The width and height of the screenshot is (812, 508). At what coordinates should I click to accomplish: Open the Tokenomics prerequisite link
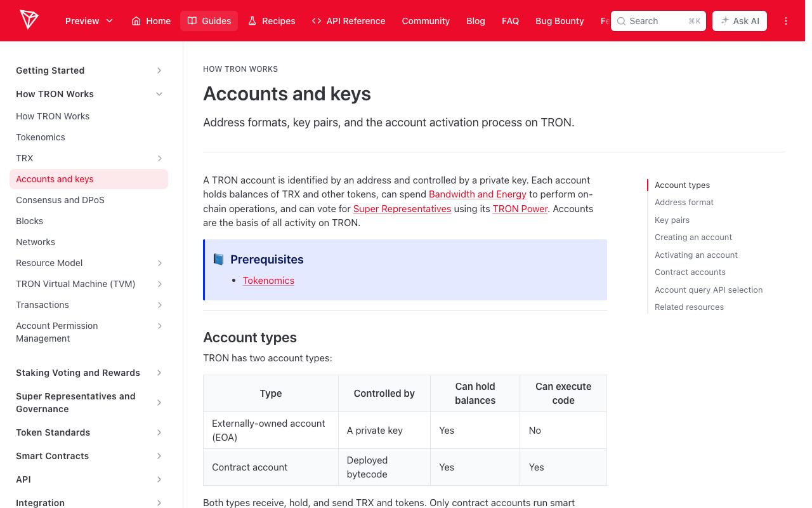[268, 281]
